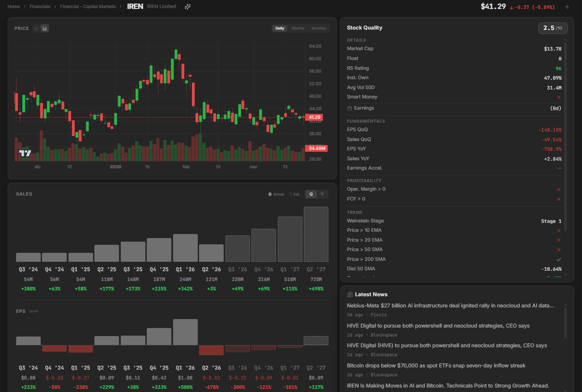Click the TradingView logo on the chart
Image resolution: width=582 pixels, height=392 pixels.
(x=25, y=153)
